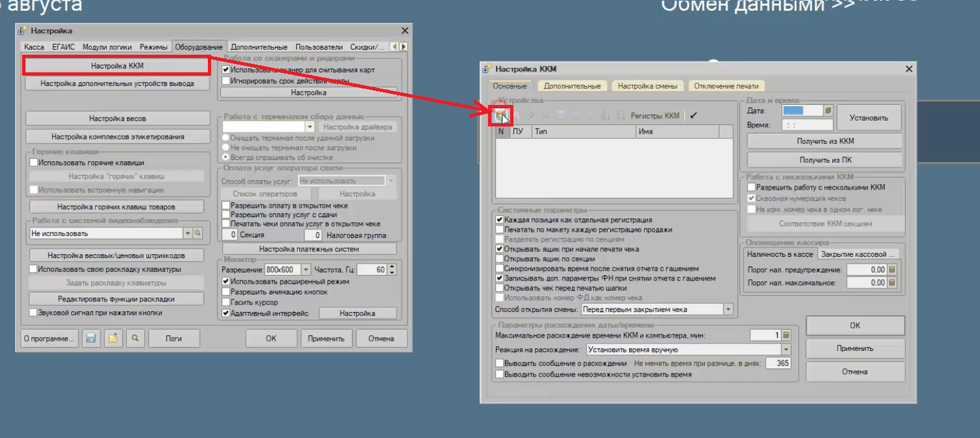Screen dimensions: 980x438
Task: Click the checkmark icon next to Регистры ККМ
Action: point(693,115)
